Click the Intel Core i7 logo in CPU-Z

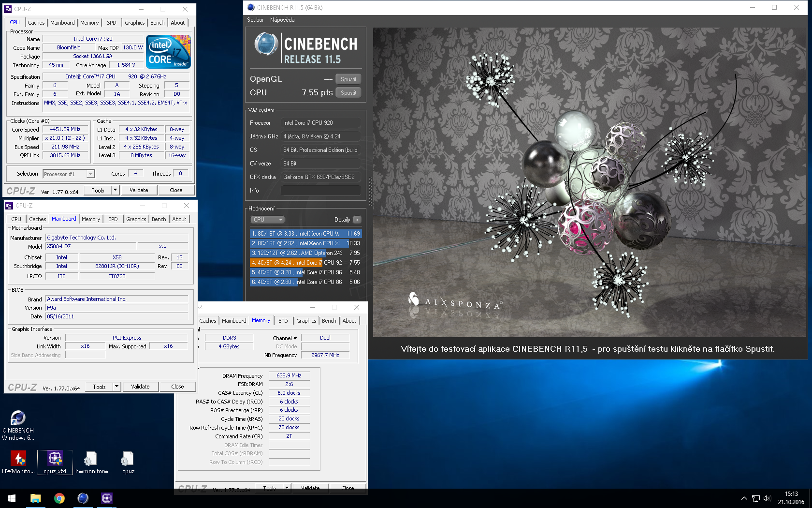(x=168, y=52)
